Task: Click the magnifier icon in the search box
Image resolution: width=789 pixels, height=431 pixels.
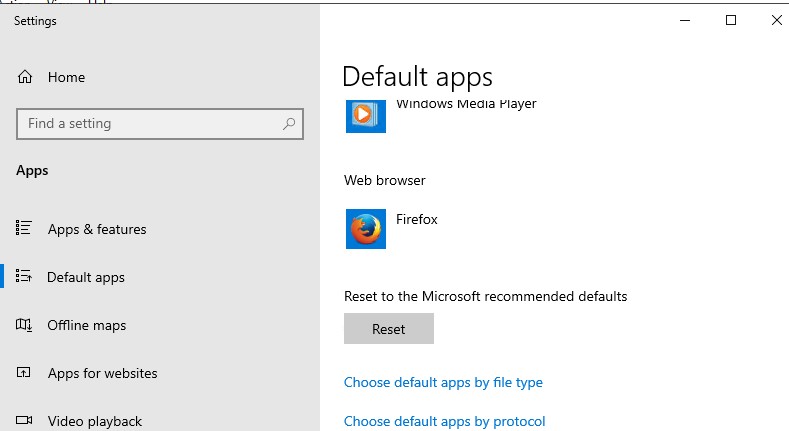Action: coord(289,124)
